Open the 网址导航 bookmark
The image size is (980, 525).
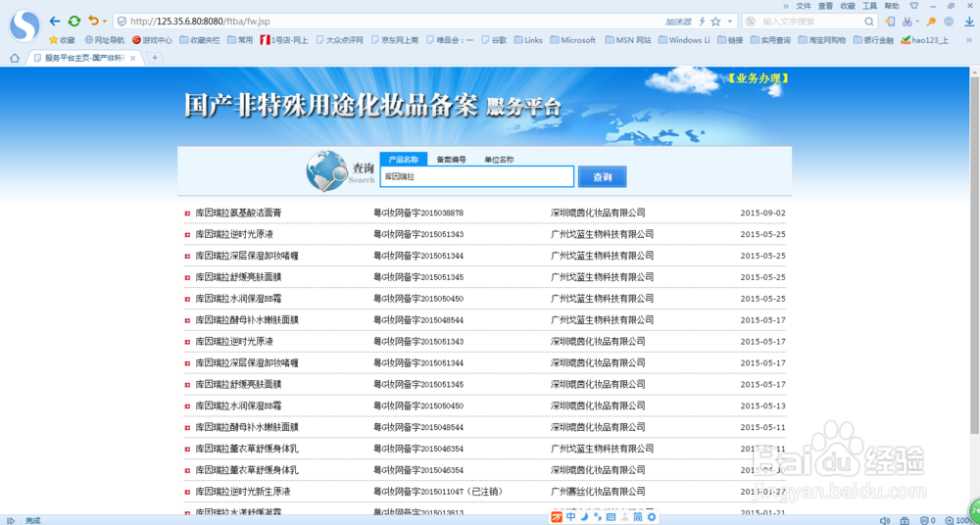pos(105,40)
